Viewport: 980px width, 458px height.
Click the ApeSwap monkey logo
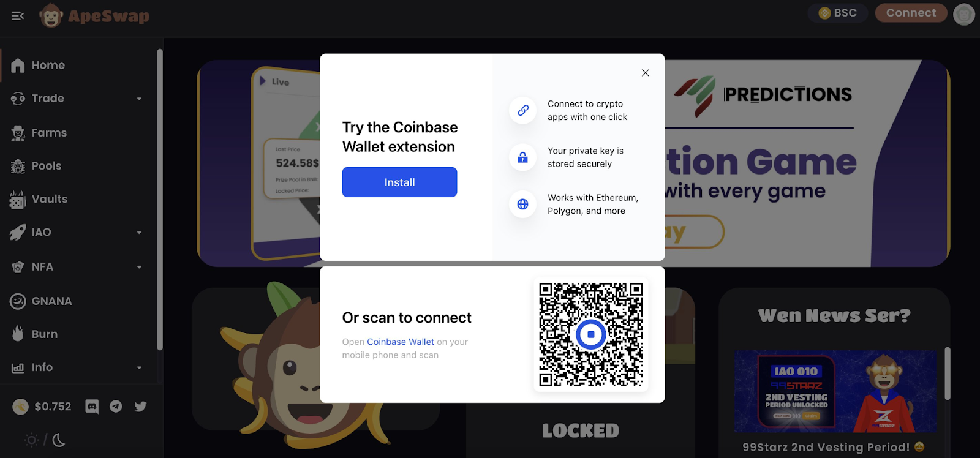pyautogui.click(x=50, y=15)
